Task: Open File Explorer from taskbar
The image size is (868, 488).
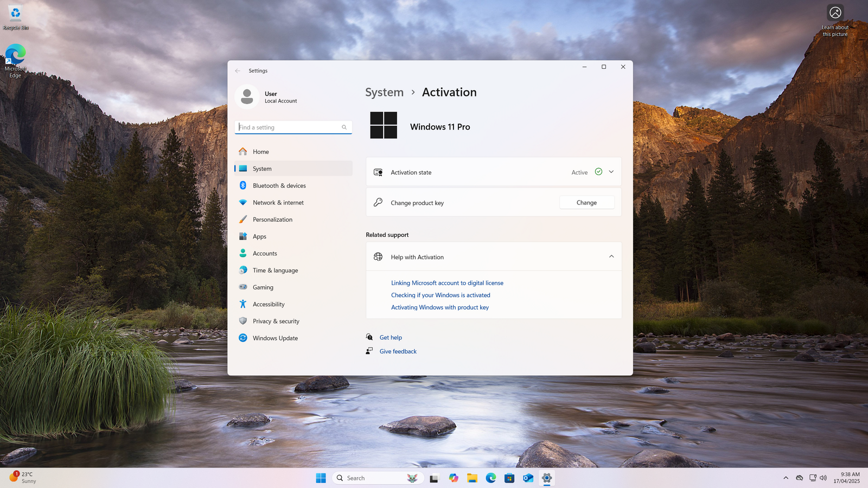Action: 472,478
